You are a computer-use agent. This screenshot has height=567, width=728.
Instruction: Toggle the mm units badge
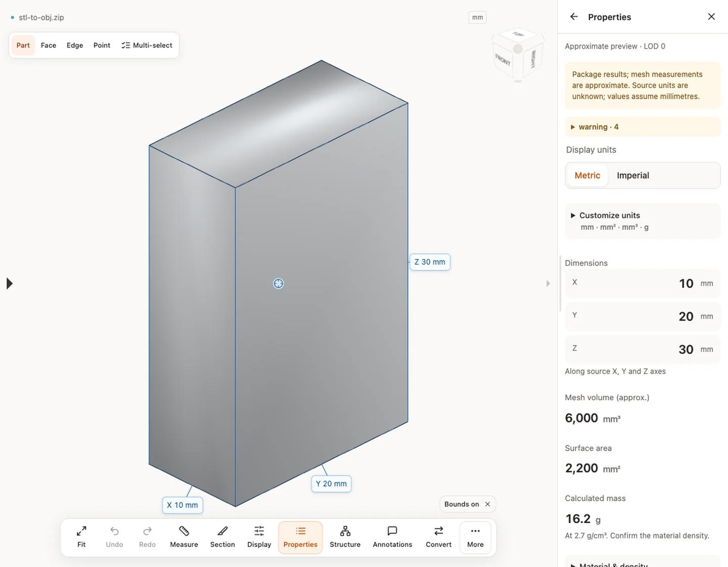[x=478, y=17]
